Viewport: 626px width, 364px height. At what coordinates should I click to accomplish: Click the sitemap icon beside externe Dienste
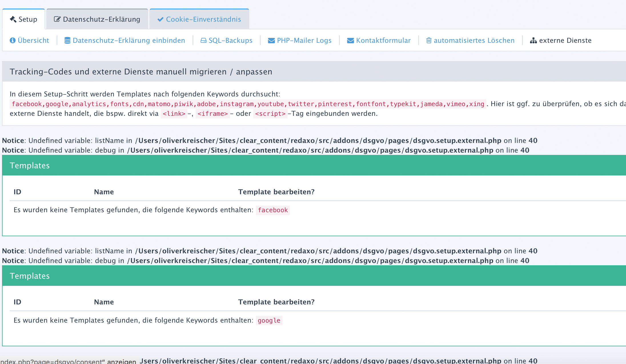click(x=533, y=41)
